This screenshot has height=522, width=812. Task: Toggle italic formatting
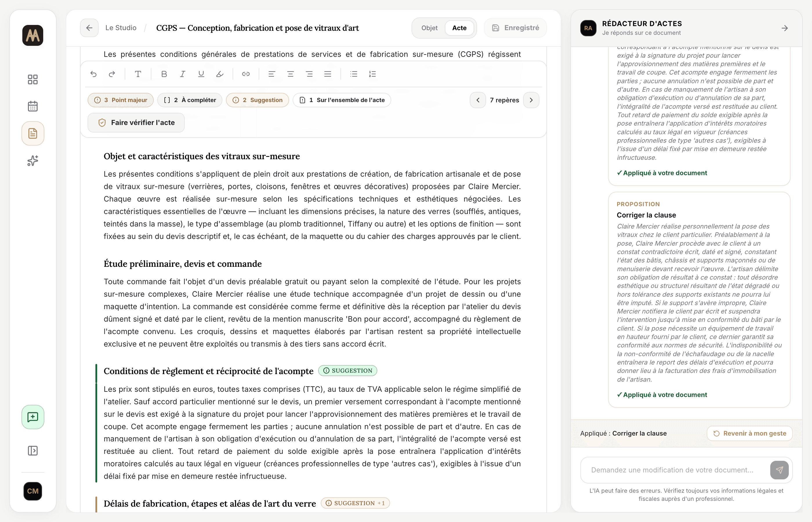coord(183,74)
